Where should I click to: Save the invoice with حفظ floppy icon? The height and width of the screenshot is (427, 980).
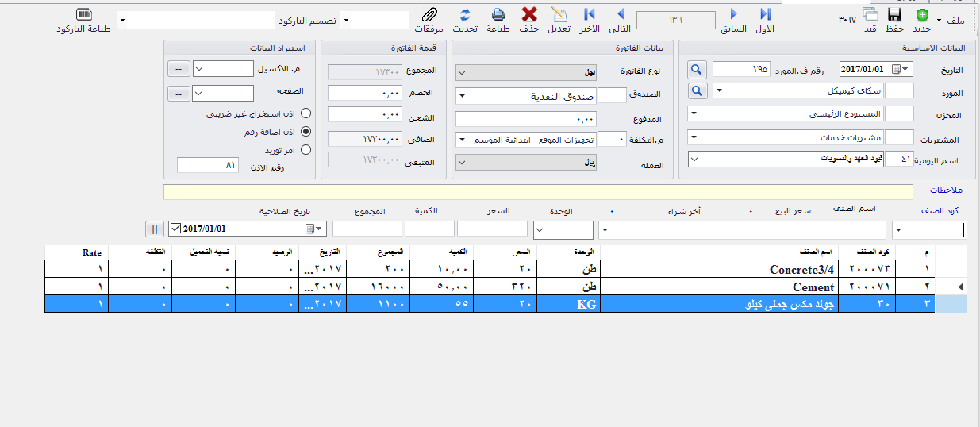[894, 15]
